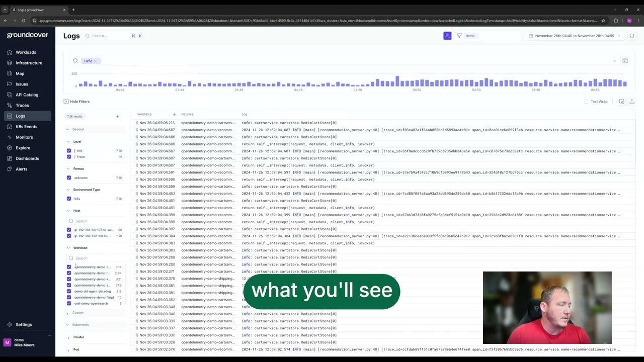
Task: Clear the query bar with X
Action: 614,61
